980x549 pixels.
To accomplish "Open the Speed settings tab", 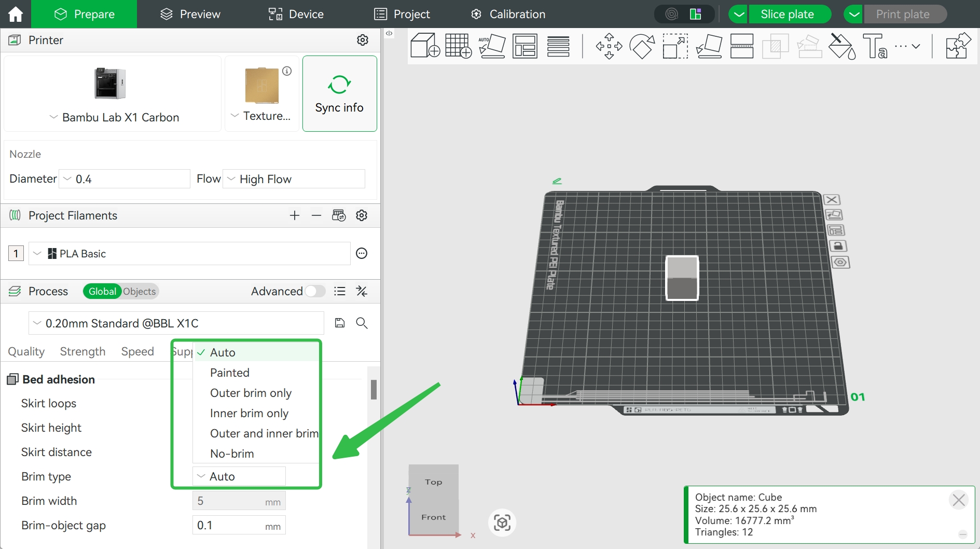I will coord(137,351).
